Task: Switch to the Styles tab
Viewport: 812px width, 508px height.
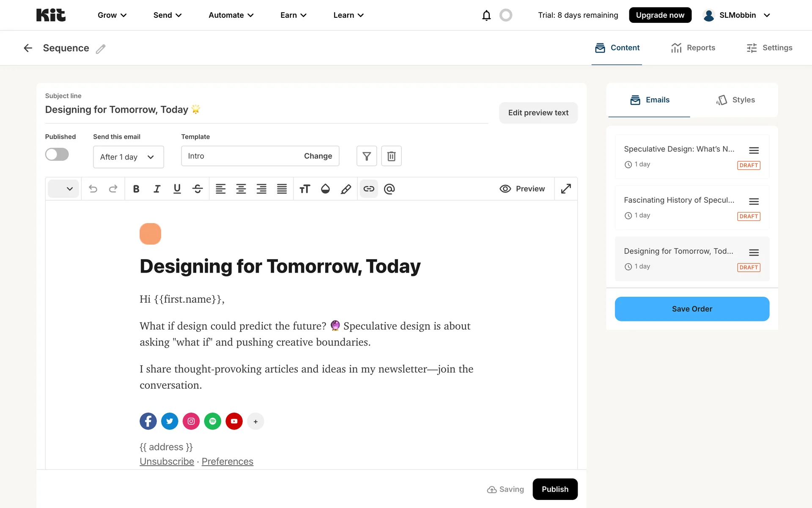Action: click(735, 100)
